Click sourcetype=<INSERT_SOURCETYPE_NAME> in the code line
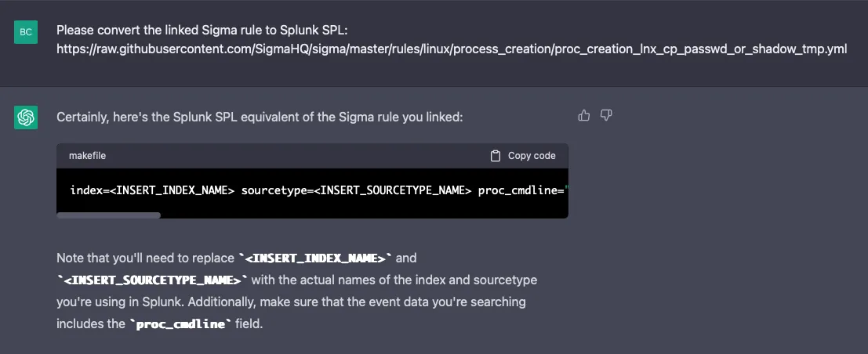The image size is (868, 354). click(357, 190)
